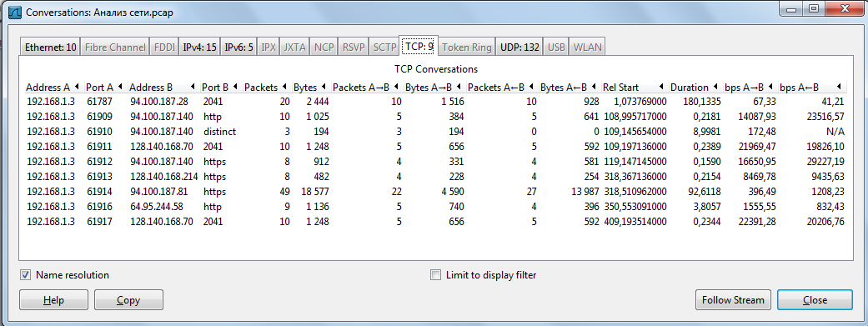Image resolution: width=868 pixels, height=326 pixels.
Task: Sort by Packets A←B column header
Action: click(502, 88)
